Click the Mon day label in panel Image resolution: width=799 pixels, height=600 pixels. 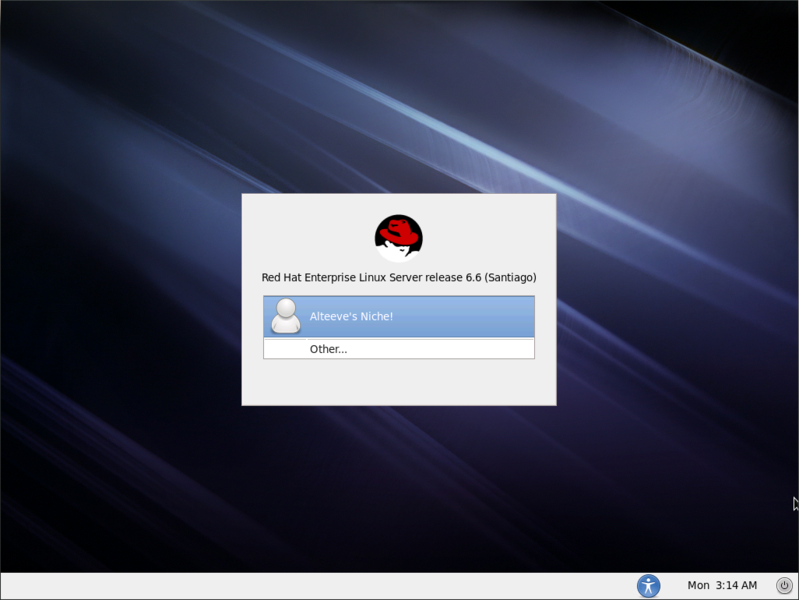click(698, 585)
